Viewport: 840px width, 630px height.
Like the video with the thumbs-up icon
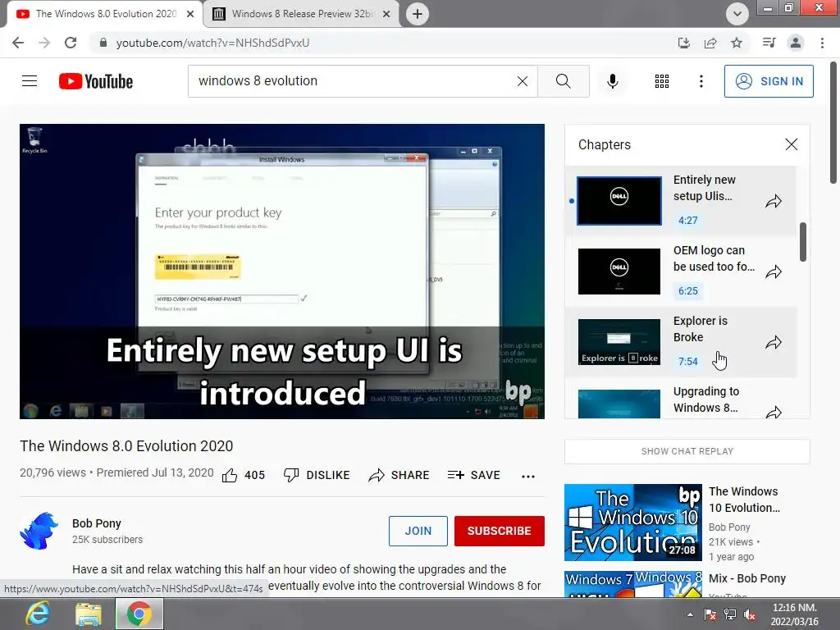230,475
